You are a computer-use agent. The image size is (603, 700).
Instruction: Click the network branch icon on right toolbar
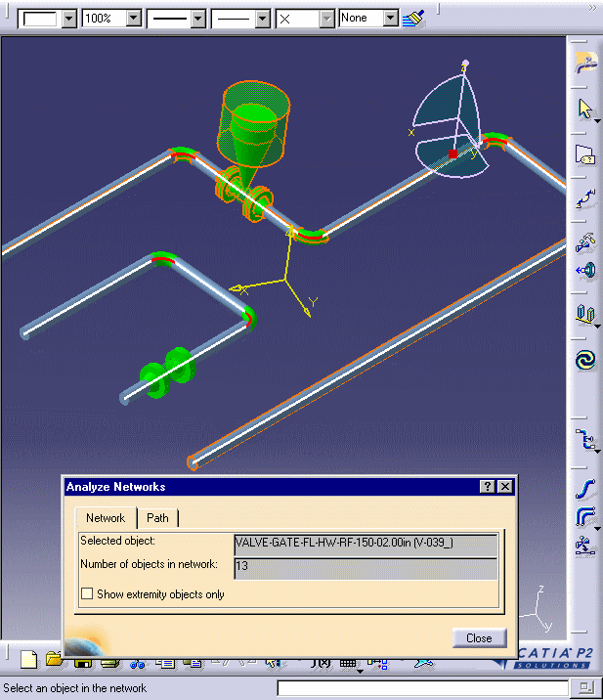[x=584, y=440]
